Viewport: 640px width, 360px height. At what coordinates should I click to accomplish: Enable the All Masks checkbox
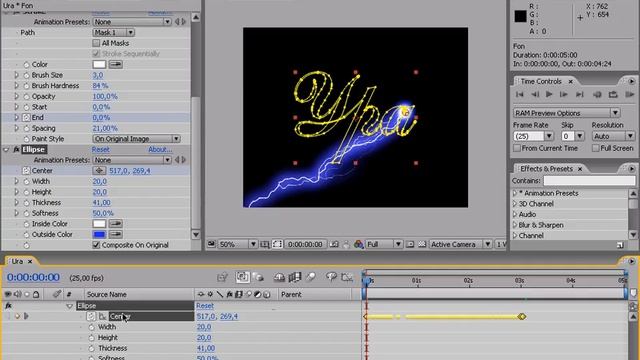(96, 43)
